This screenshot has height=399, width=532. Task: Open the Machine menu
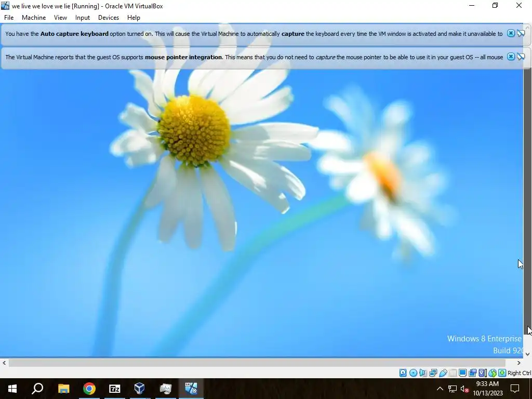(x=34, y=18)
